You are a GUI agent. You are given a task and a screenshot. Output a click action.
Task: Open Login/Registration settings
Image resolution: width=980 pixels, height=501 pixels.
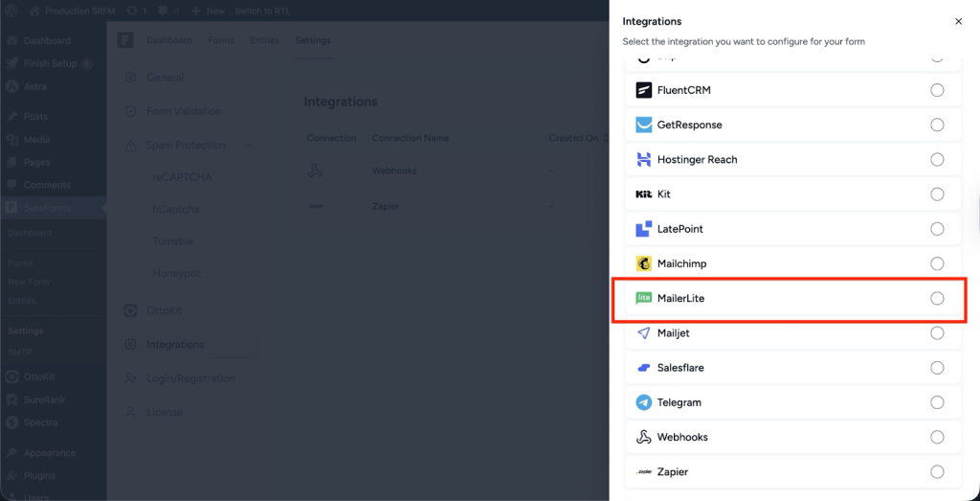189,378
